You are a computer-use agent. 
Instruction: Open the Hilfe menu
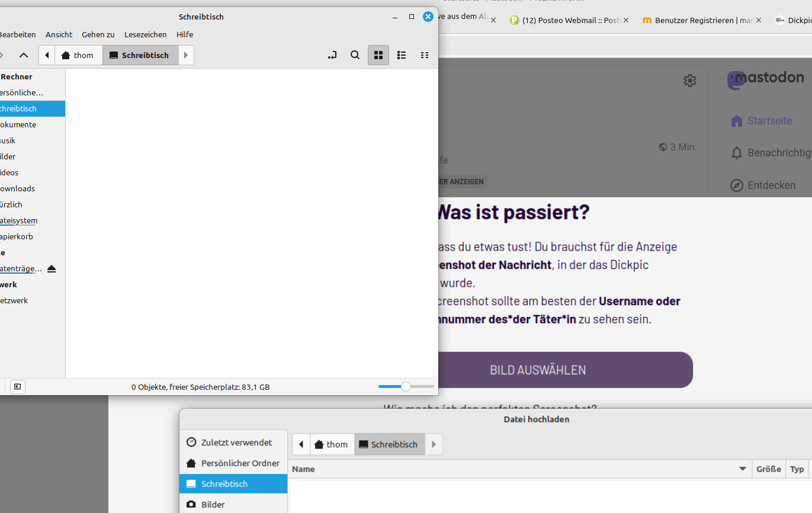[x=185, y=35]
